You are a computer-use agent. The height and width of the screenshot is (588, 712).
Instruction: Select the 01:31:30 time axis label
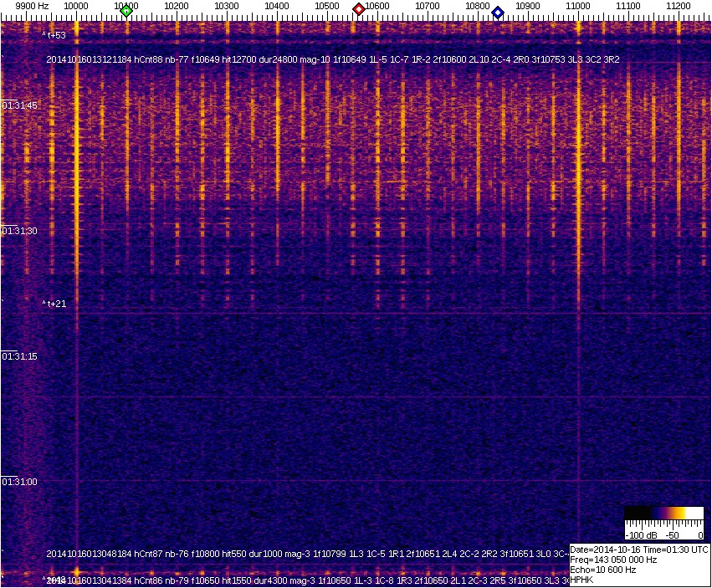(x=18, y=231)
